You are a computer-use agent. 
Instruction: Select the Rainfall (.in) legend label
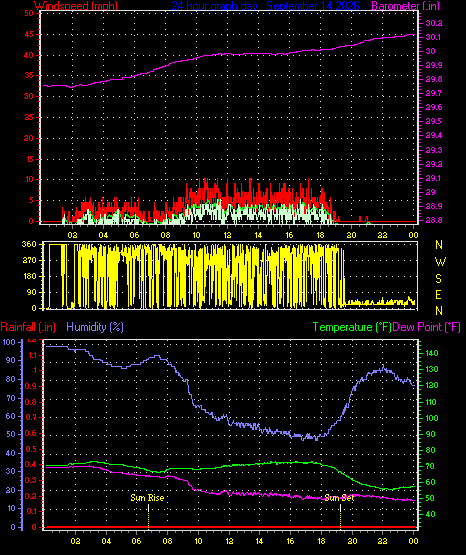click(28, 327)
